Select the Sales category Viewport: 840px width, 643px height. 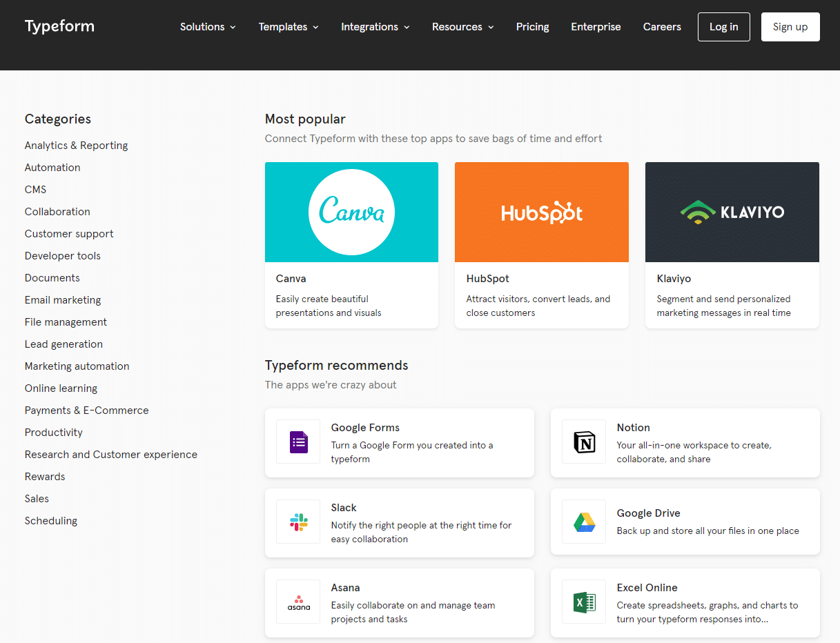pyautogui.click(x=37, y=499)
